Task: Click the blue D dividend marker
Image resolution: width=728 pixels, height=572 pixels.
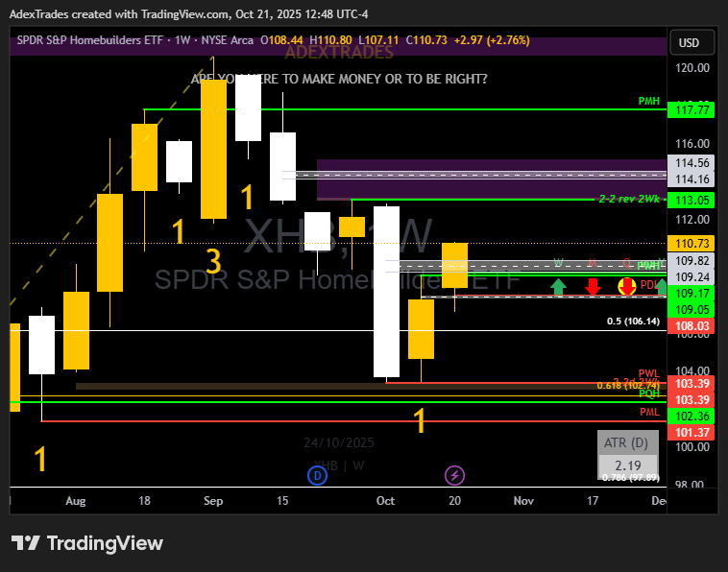Action: point(318,475)
